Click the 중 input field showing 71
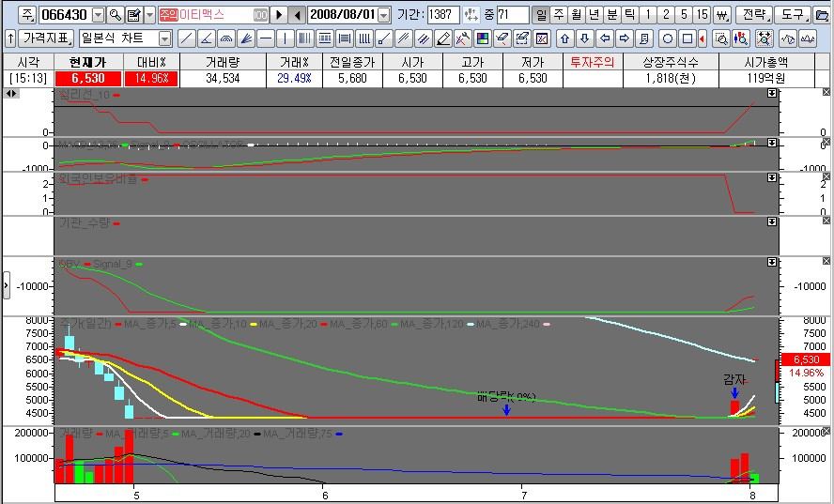Screen dimensions: 834x504 [x=513, y=15]
